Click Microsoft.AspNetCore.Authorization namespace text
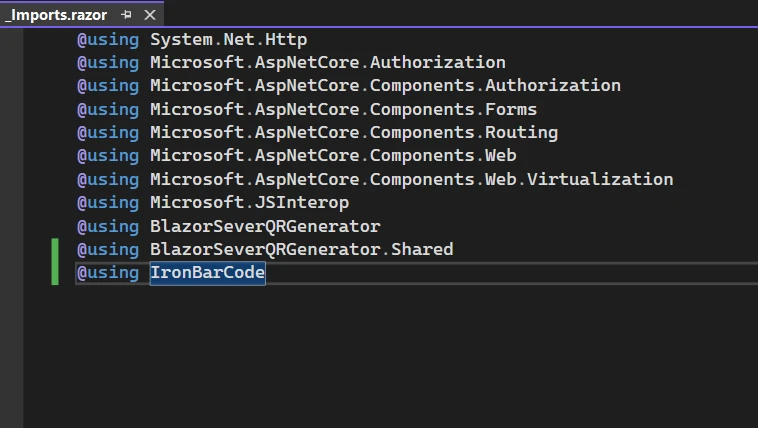The width and height of the screenshot is (758, 428). click(328, 63)
